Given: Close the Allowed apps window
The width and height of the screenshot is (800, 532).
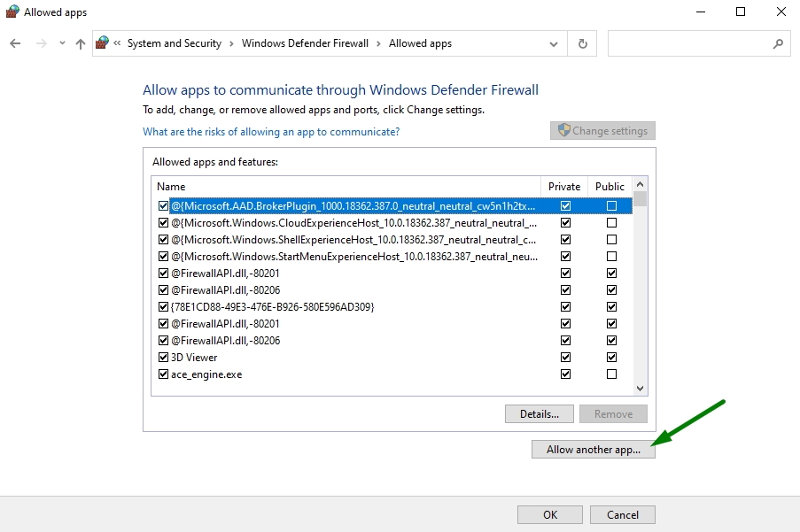Looking at the screenshot, I should click(781, 12).
